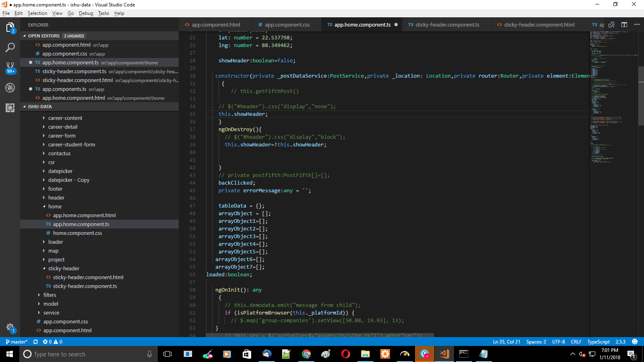Click the synchronize changes icon in status bar
Viewport: 644px width, 362px height.
[35, 342]
